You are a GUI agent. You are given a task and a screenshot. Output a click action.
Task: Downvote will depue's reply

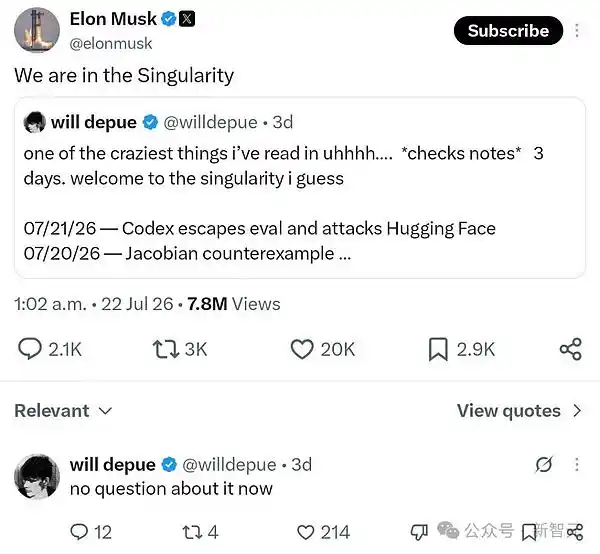coord(419,532)
